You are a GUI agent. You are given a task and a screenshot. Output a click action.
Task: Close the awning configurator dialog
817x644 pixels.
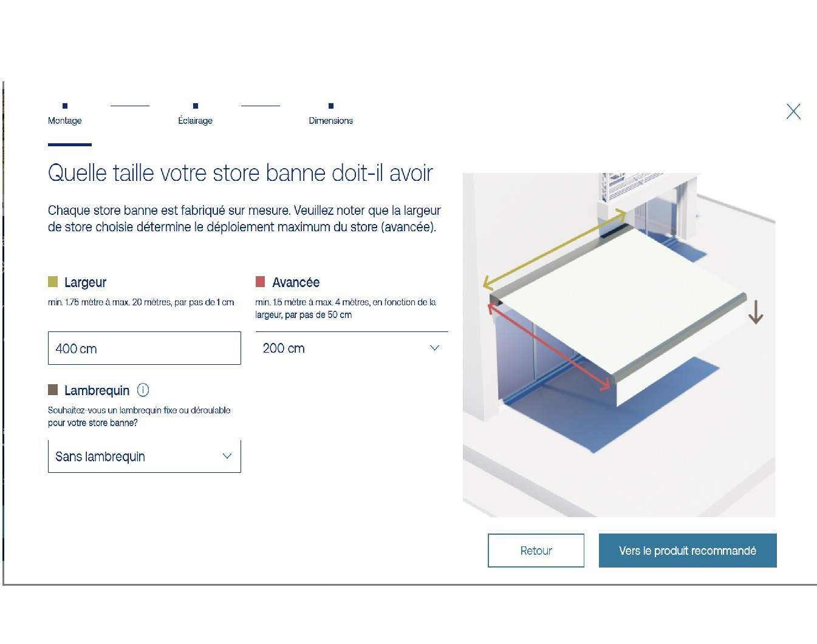click(x=793, y=112)
